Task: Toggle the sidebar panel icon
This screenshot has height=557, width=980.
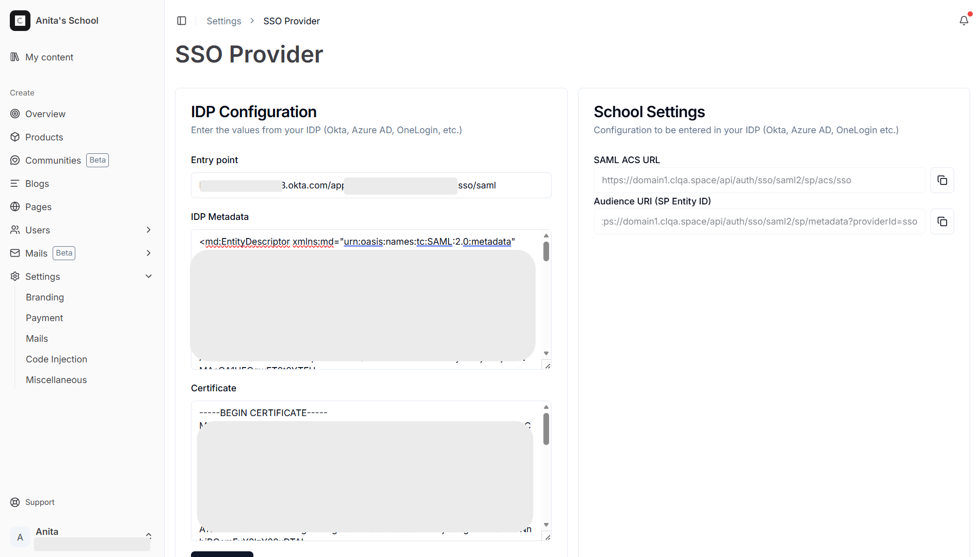Action: [182, 21]
